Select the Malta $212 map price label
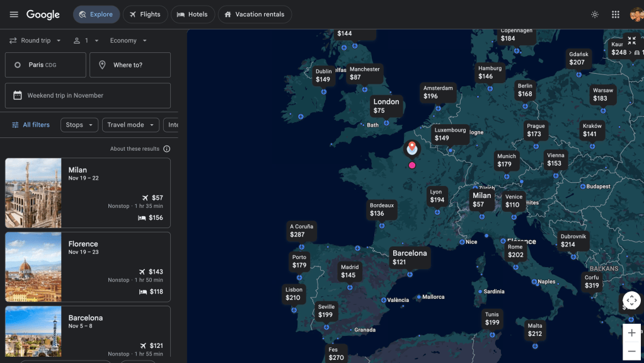This screenshot has height=363, width=644. click(535, 330)
